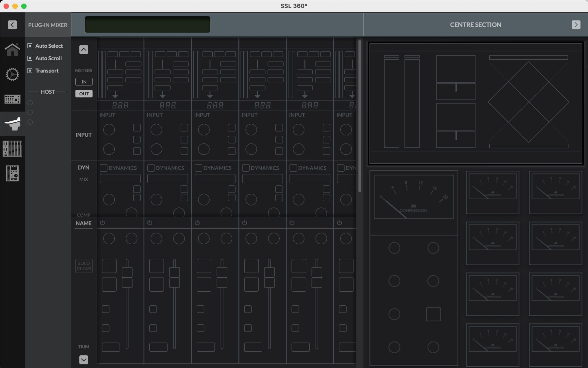Screen dimensions: 588x368
Task: Click the forward arrow beside Centre Section
Action: 576,25
